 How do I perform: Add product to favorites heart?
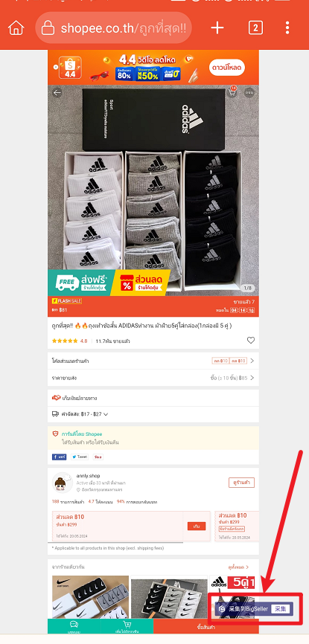[251, 340]
